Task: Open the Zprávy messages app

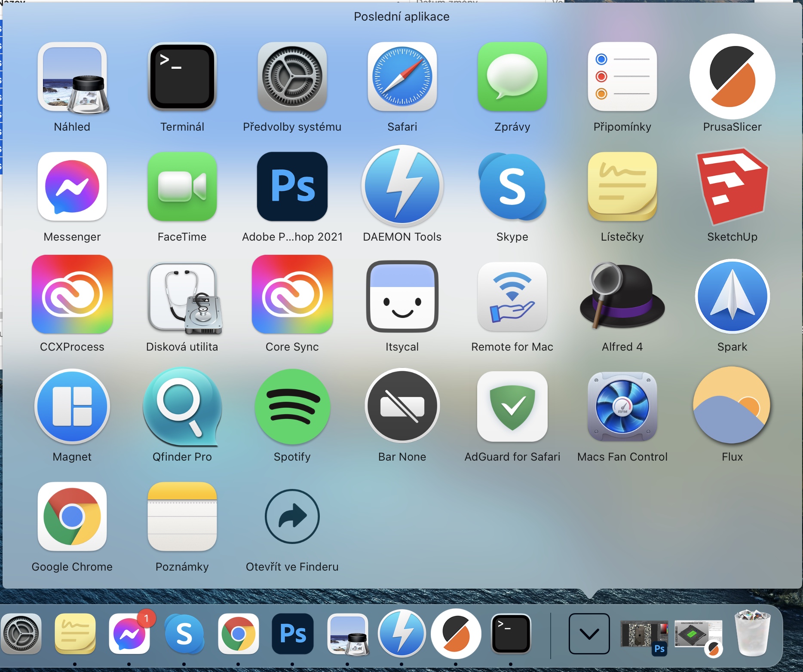Action: [x=512, y=77]
